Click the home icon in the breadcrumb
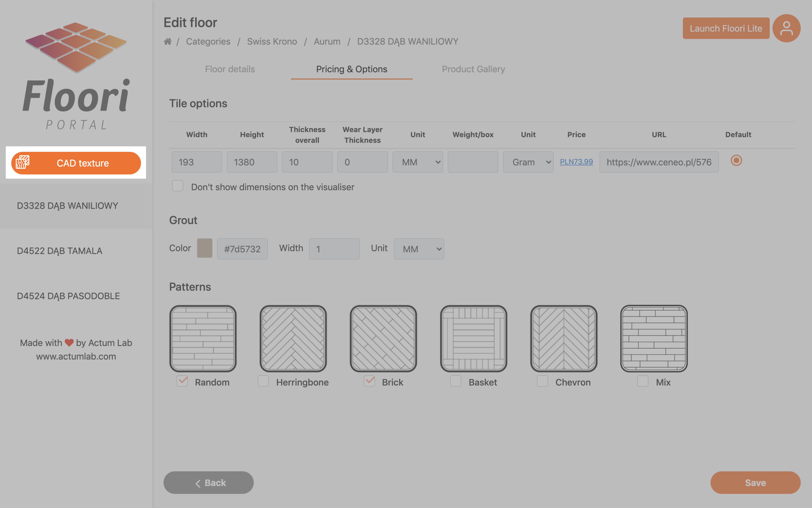This screenshot has height=508, width=812. coord(167,41)
